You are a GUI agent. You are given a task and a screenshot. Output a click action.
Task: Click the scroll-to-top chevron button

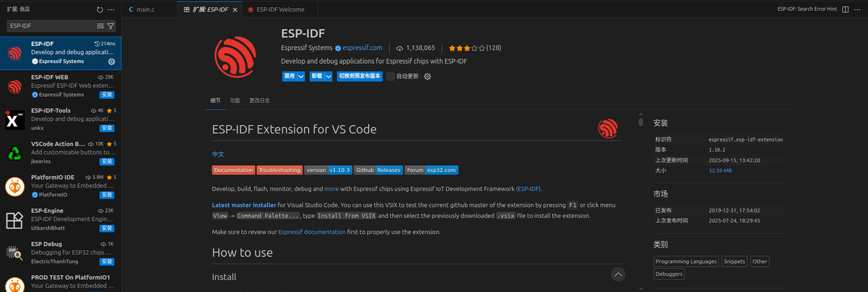[618, 274]
